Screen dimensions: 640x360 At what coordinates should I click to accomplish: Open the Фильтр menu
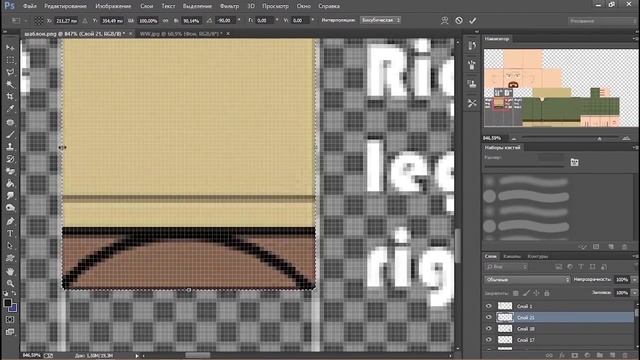229,6
